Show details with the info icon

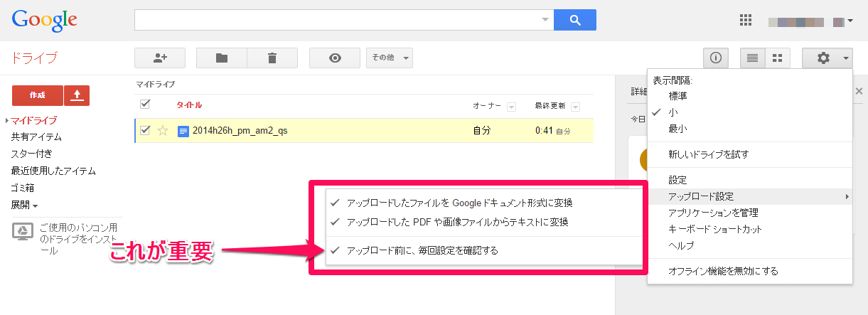(x=716, y=58)
